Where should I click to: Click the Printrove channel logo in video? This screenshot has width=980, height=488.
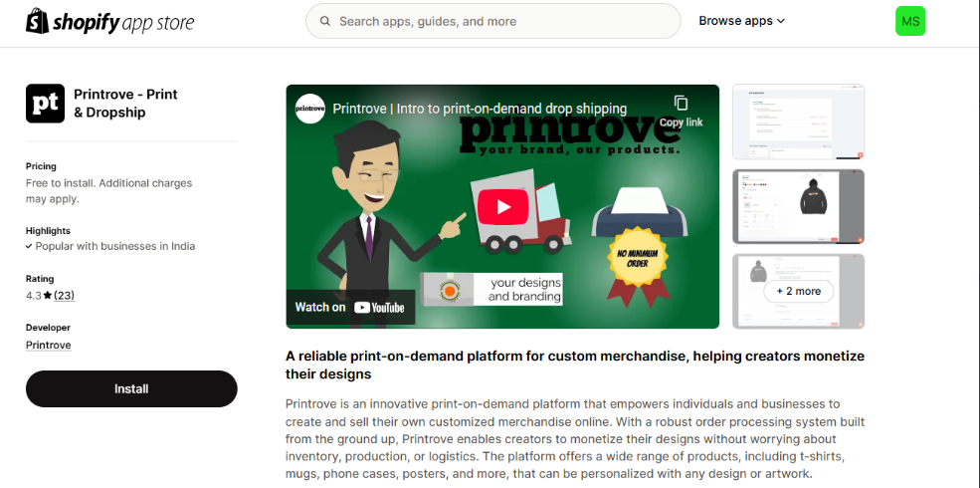pos(310,109)
